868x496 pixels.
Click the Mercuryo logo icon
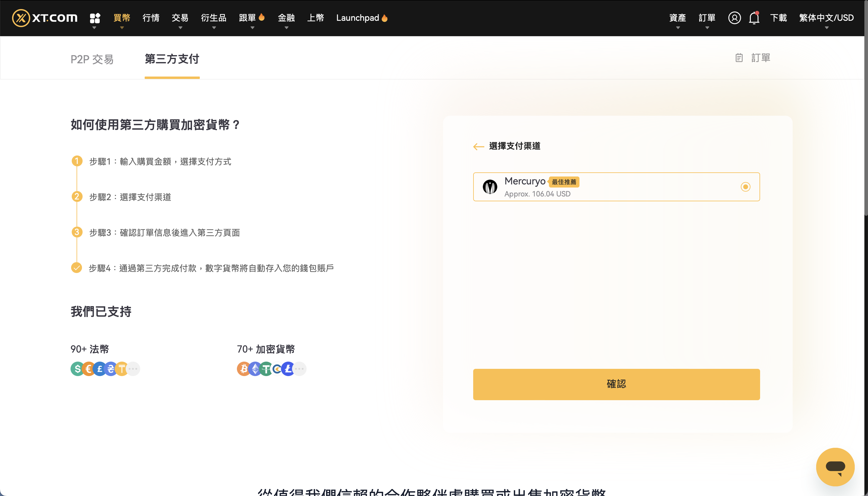coord(490,187)
